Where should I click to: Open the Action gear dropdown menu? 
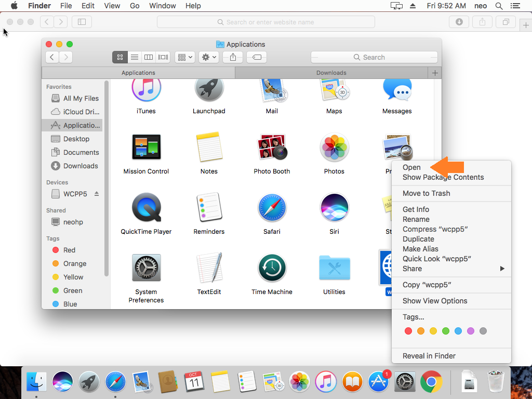point(209,57)
